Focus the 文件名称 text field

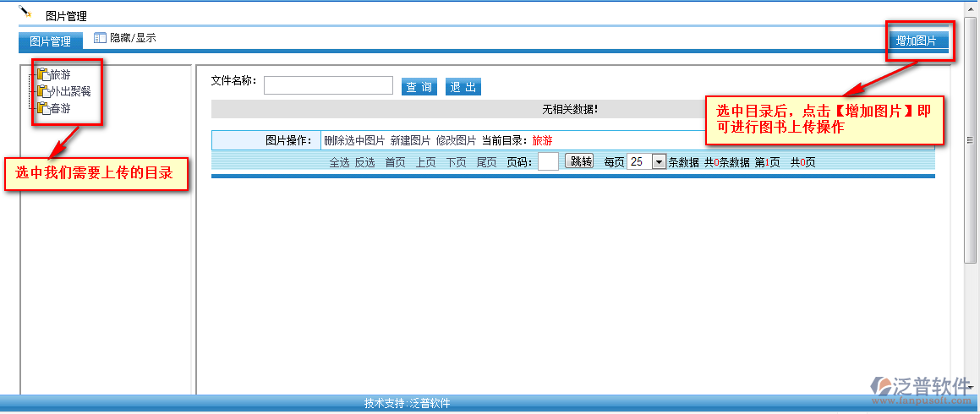[328, 85]
